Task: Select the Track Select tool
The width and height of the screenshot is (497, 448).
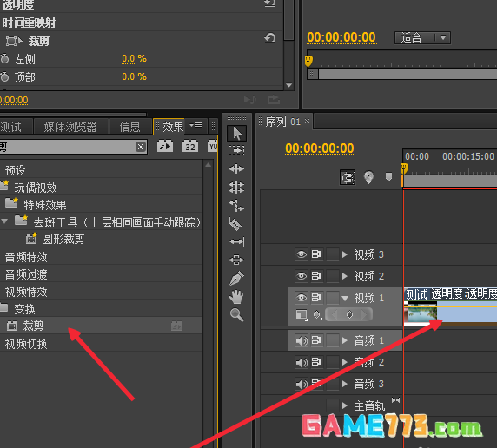Action: pyautogui.click(x=236, y=150)
